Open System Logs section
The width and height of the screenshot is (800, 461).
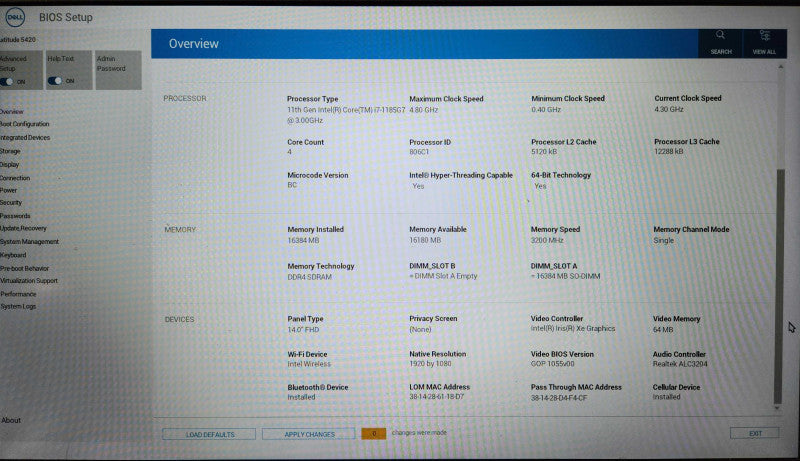[18, 306]
